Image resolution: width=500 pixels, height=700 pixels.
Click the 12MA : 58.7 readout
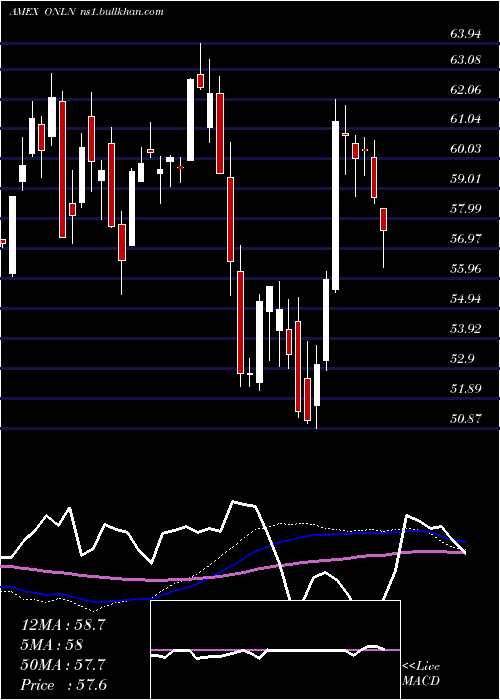(x=63, y=625)
